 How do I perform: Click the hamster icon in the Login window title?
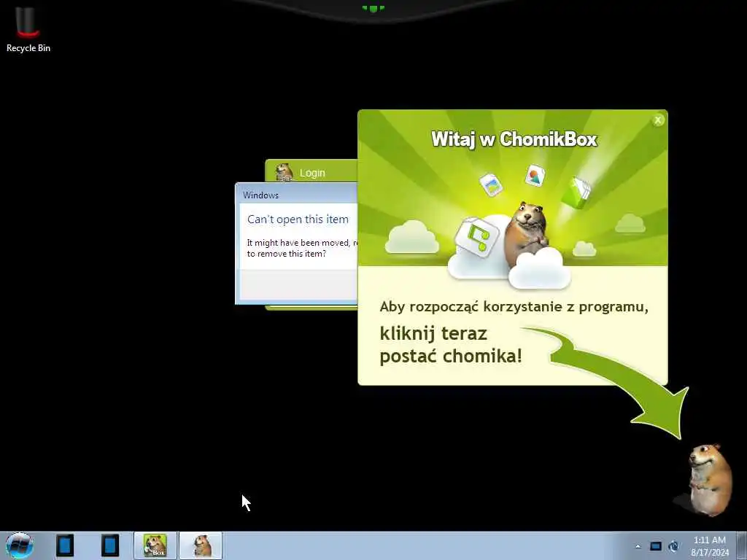(x=285, y=172)
